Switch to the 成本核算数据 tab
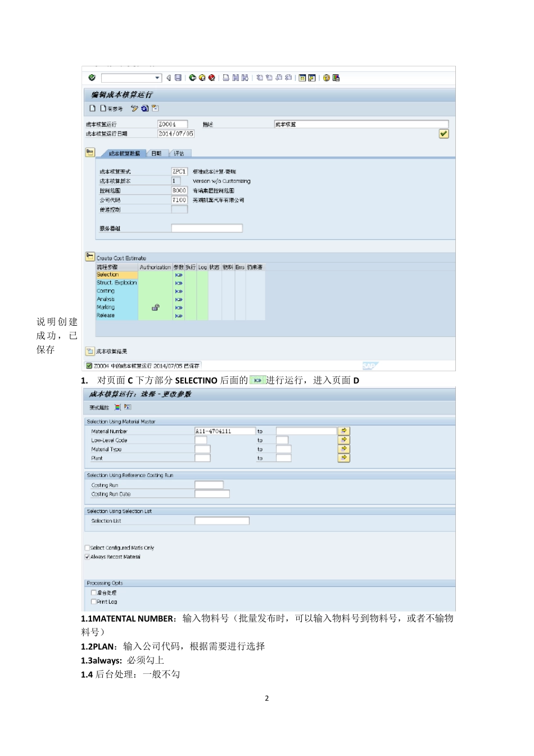This screenshot has height=756, width=534. click(x=124, y=153)
